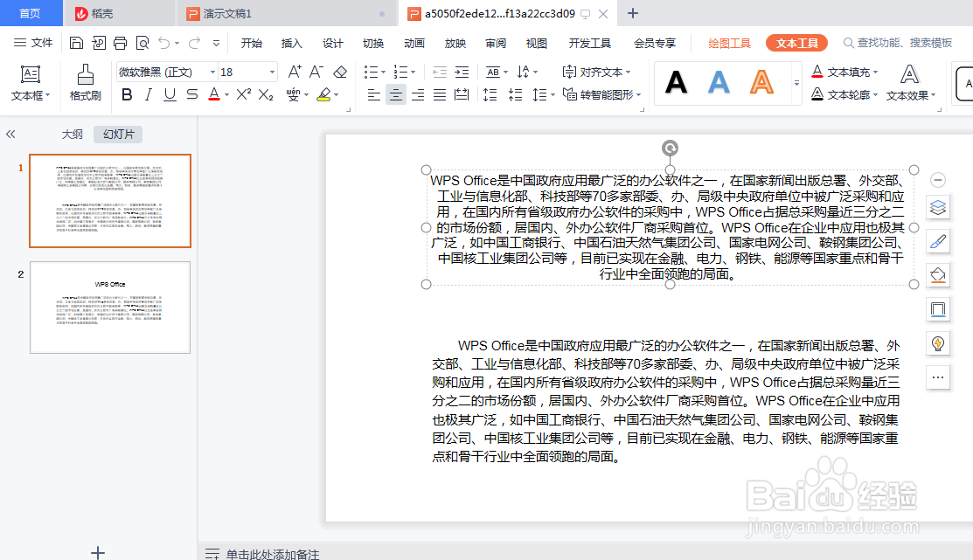Toggle Underline formatting

[x=170, y=95]
